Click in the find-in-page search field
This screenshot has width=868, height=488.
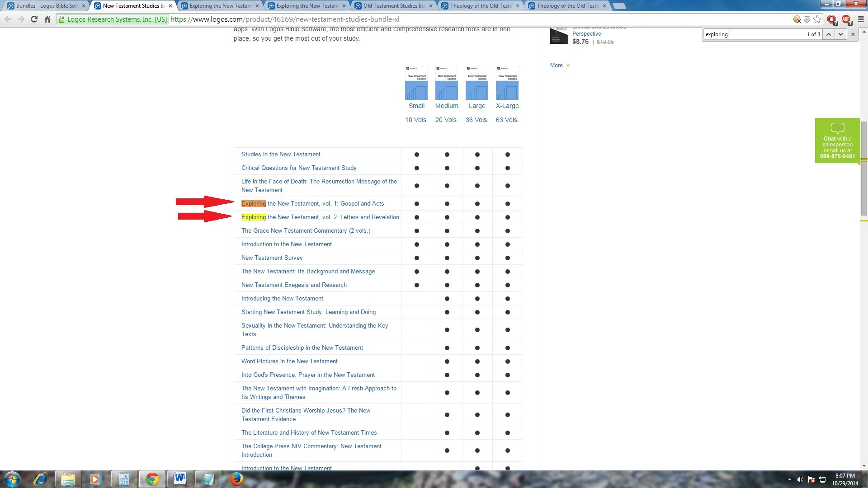click(x=753, y=34)
